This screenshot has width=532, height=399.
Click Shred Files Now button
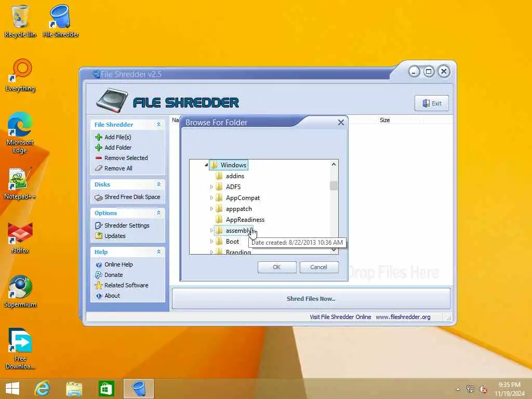click(x=311, y=299)
